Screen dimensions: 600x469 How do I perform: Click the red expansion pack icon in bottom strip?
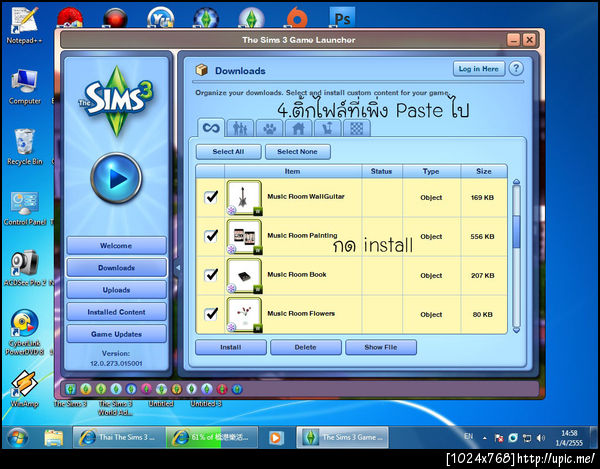click(222, 389)
